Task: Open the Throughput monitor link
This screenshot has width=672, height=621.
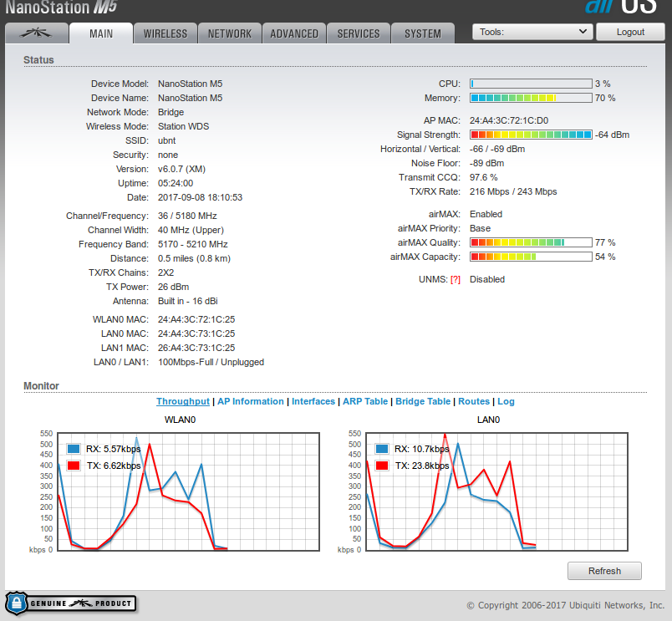Action: pos(183,401)
